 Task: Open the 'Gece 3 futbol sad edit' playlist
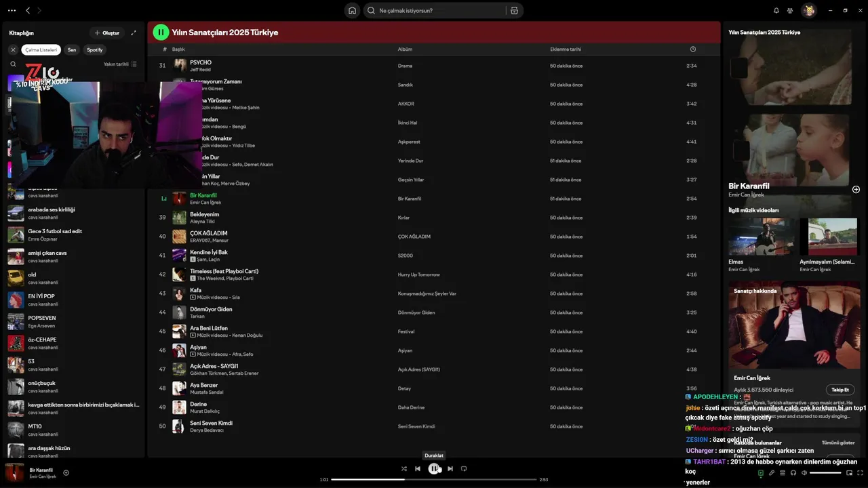point(75,235)
